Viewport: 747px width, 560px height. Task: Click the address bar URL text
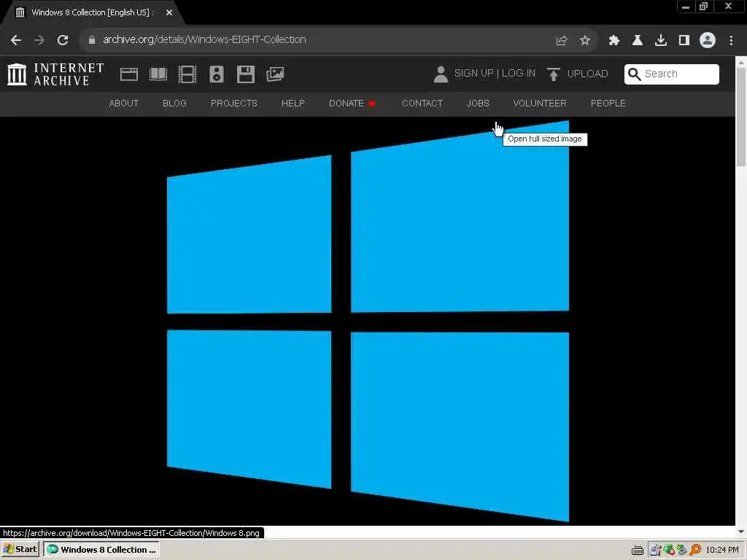pos(204,39)
